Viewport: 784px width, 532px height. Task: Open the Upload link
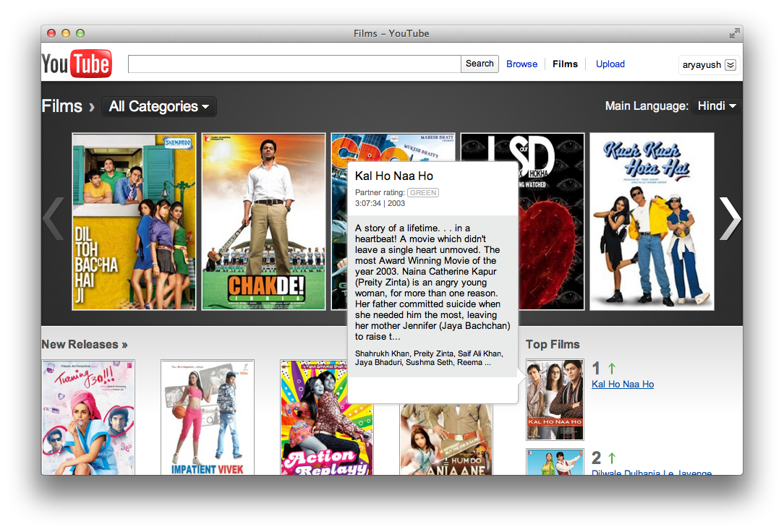(x=610, y=64)
